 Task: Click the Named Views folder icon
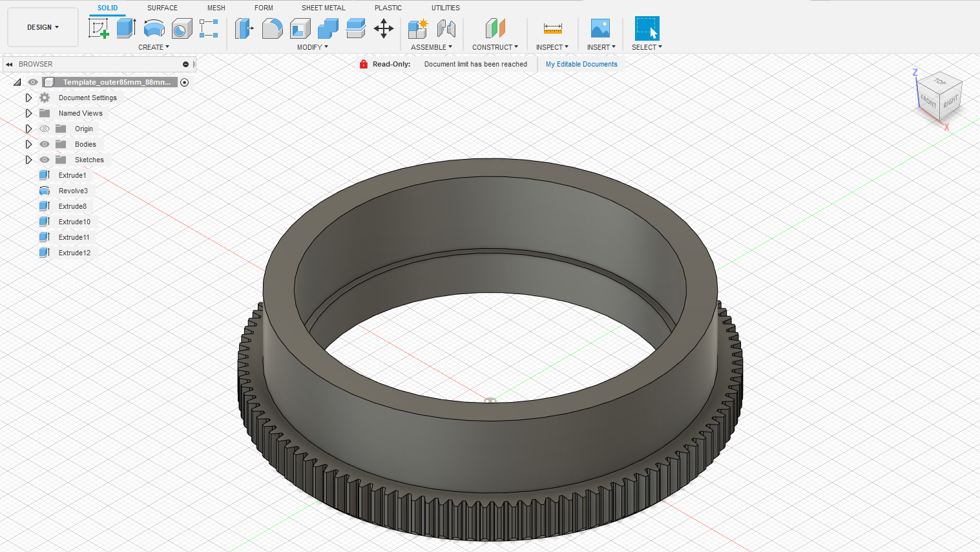pyautogui.click(x=45, y=113)
